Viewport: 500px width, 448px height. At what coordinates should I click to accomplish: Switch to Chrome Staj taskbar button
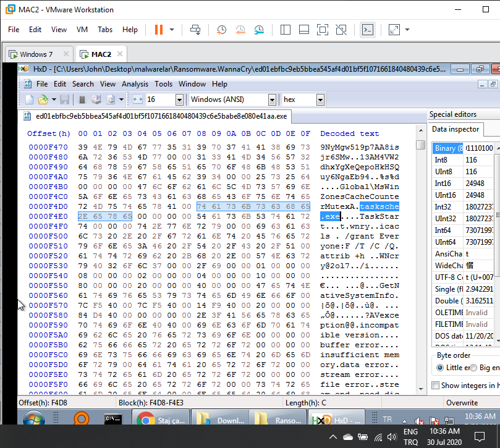pyautogui.click(x=161, y=418)
